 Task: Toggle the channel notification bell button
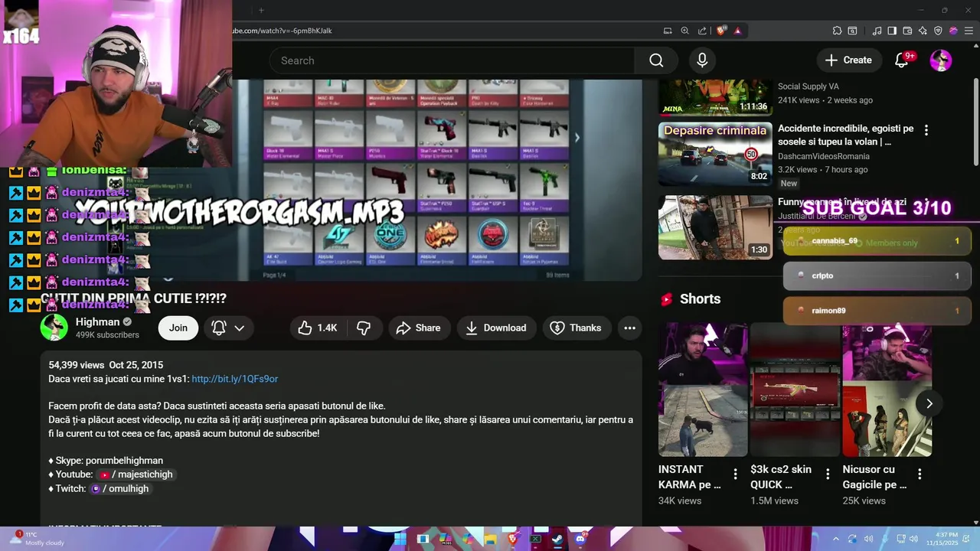point(219,328)
